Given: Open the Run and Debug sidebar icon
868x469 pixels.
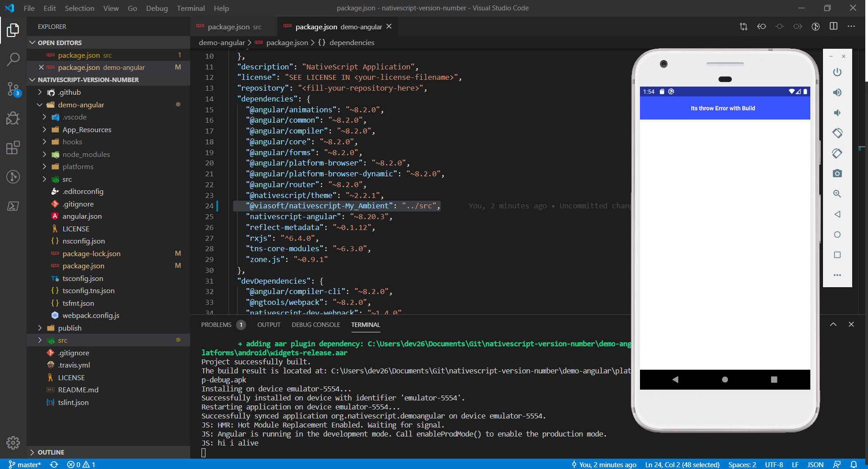Looking at the screenshot, I should point(13,119).
